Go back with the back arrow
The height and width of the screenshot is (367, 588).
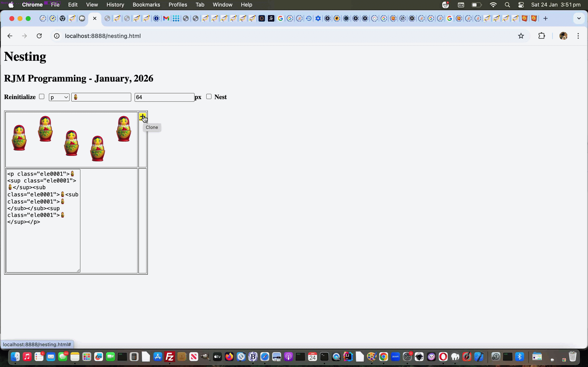pyautogui.click(x=10, y=36)
